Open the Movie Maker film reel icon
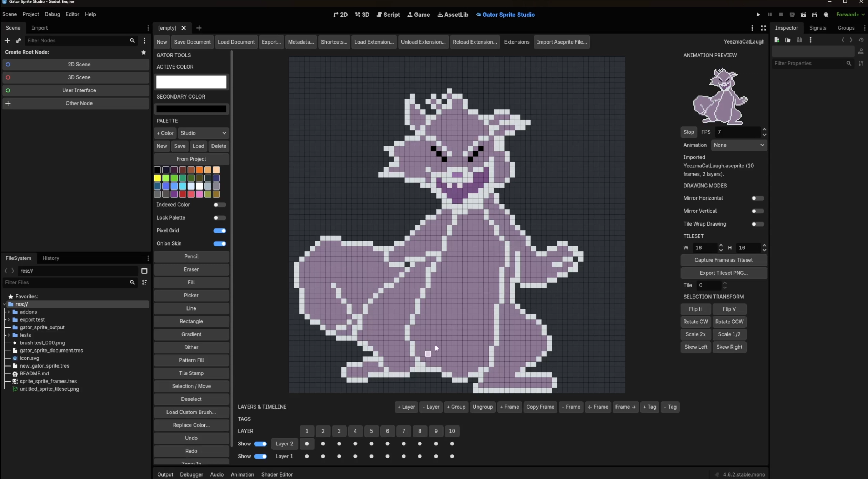 (826, 15)
